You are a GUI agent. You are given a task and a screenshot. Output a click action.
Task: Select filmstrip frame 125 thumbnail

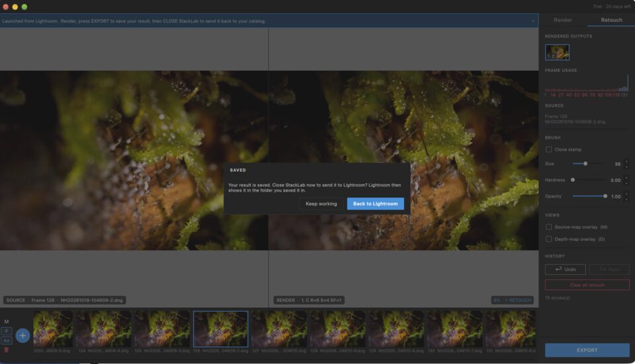point(162,329)
